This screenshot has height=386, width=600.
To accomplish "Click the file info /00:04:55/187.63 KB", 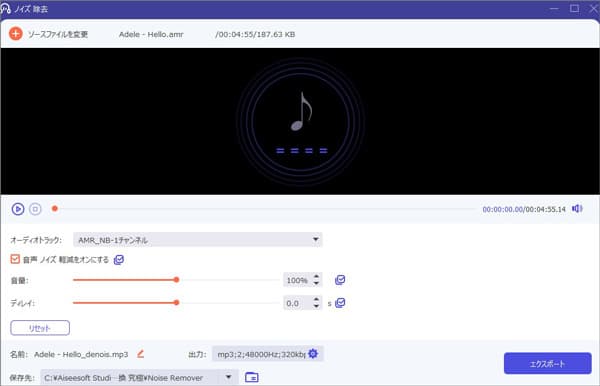I will [255, 34].
